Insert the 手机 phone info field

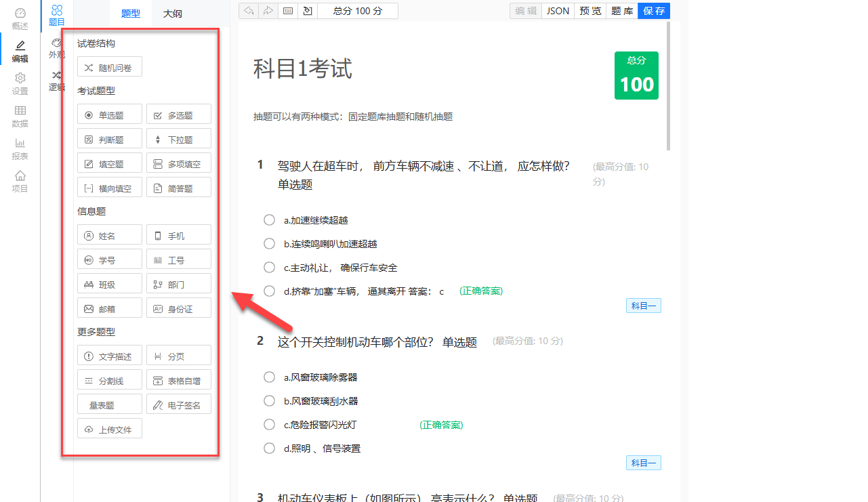(179, 235)
